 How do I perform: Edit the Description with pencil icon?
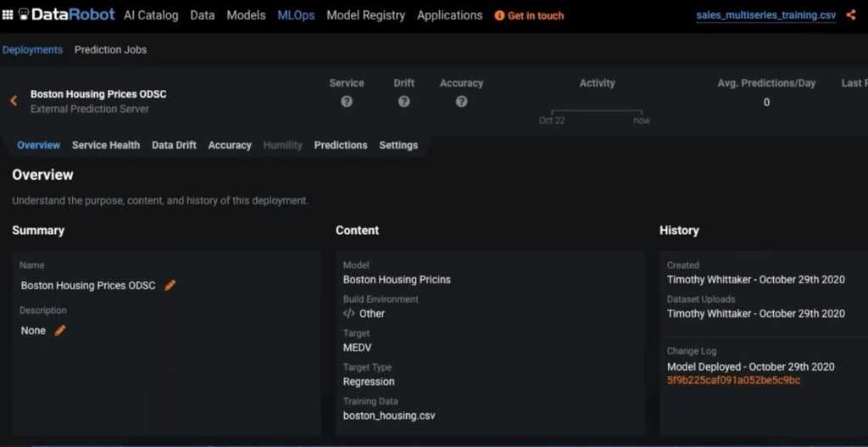tap(60, 330)
